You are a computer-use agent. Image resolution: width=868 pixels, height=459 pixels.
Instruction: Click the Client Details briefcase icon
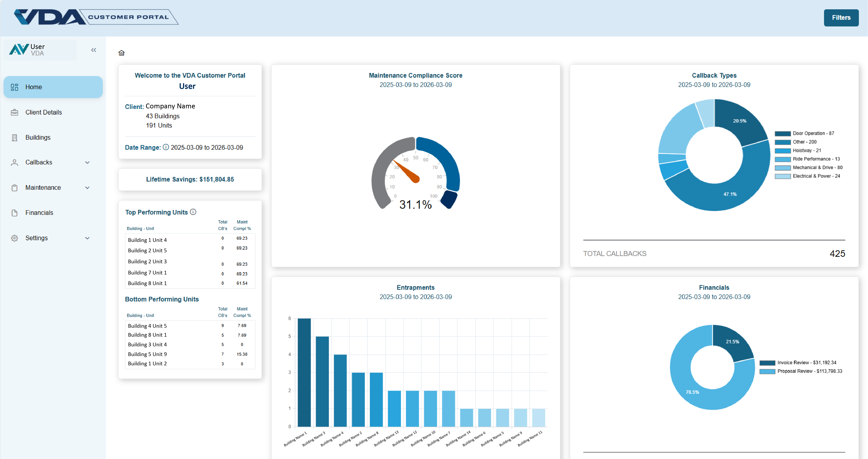pyautogui.click(x=15, y=112)
